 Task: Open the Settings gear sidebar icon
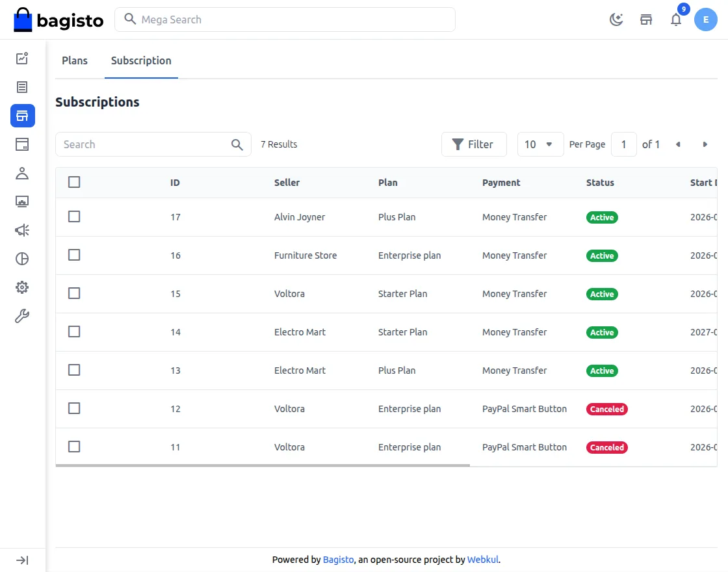pos(22,287)
